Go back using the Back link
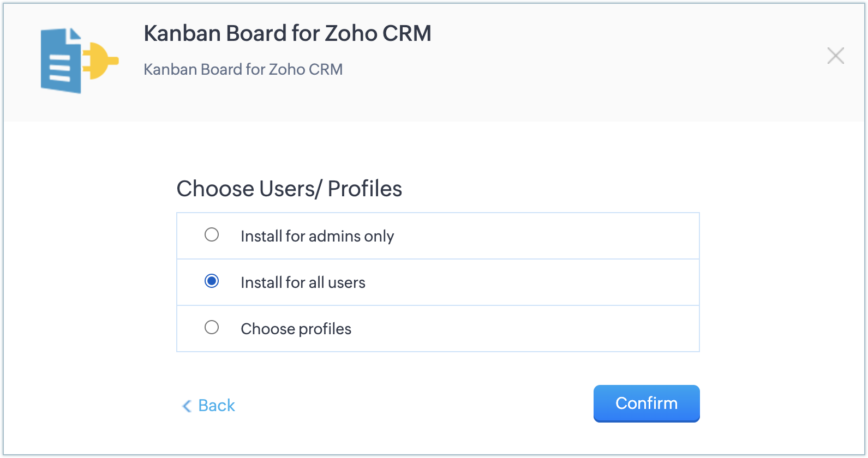The width and height of the screenshot is (868, 458). (x=217, y=406)
